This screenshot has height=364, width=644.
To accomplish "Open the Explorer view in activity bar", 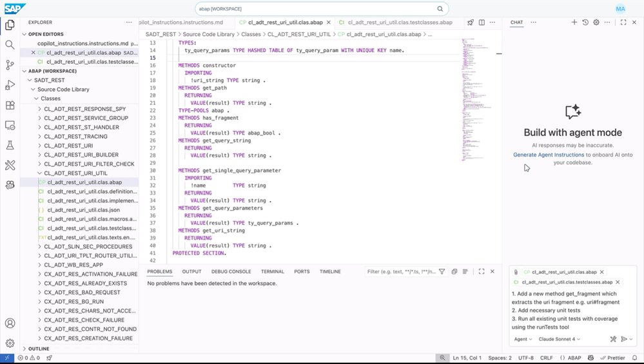I will [x=10, y=25].
